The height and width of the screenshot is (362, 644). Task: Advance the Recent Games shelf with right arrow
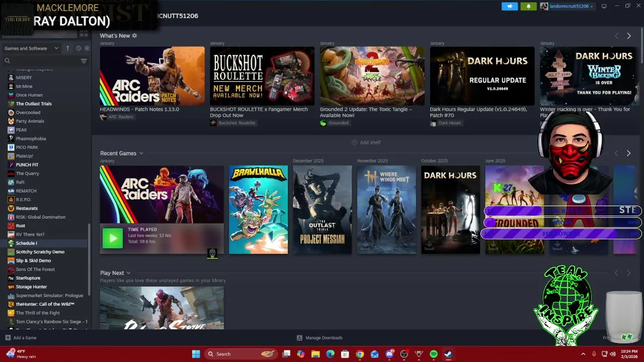click(x=628, y=153)
